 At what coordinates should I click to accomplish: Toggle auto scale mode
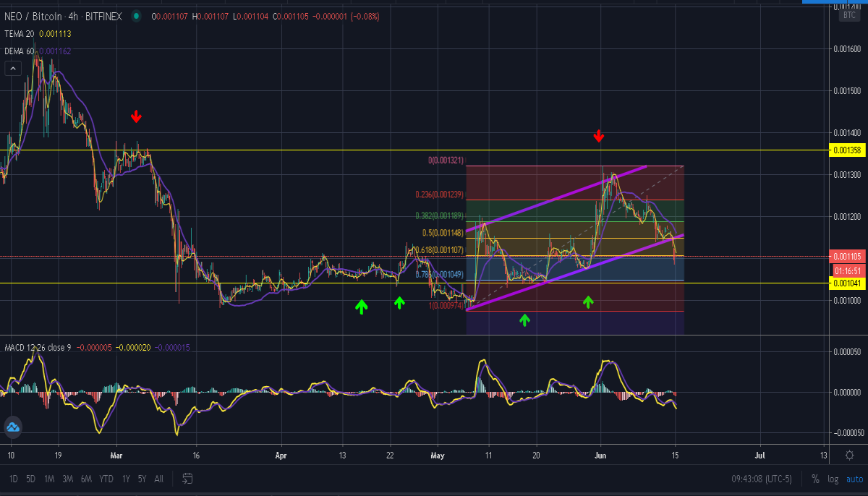click(x=854, y=479)
